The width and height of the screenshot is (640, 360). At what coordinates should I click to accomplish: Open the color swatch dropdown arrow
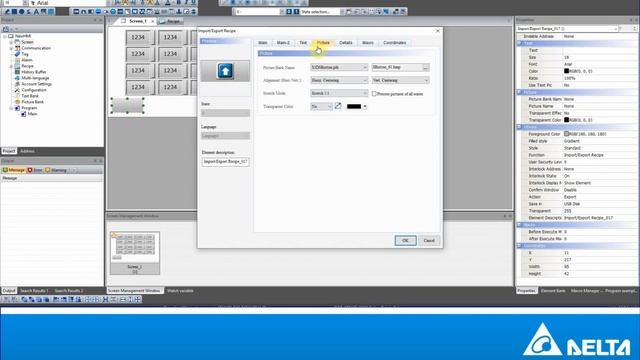click(365, 107)
